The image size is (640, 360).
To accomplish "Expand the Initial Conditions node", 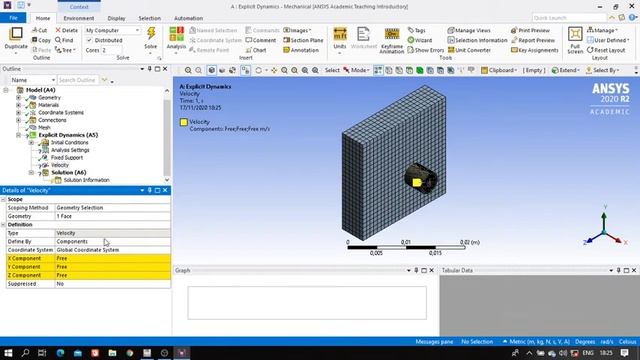I will point(31,142).
